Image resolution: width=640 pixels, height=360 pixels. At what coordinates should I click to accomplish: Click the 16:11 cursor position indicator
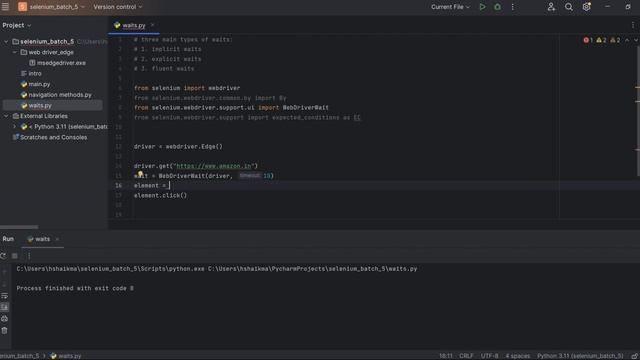[446, 356]
